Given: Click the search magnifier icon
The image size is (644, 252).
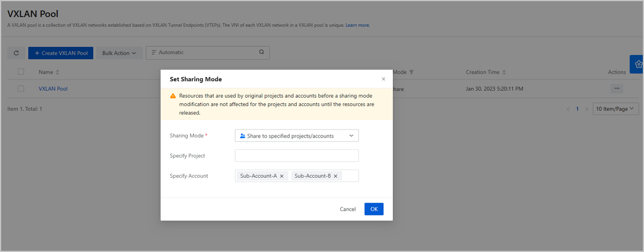Looking at the screenshot, I should pyautogui.click(x=261, y=53).
